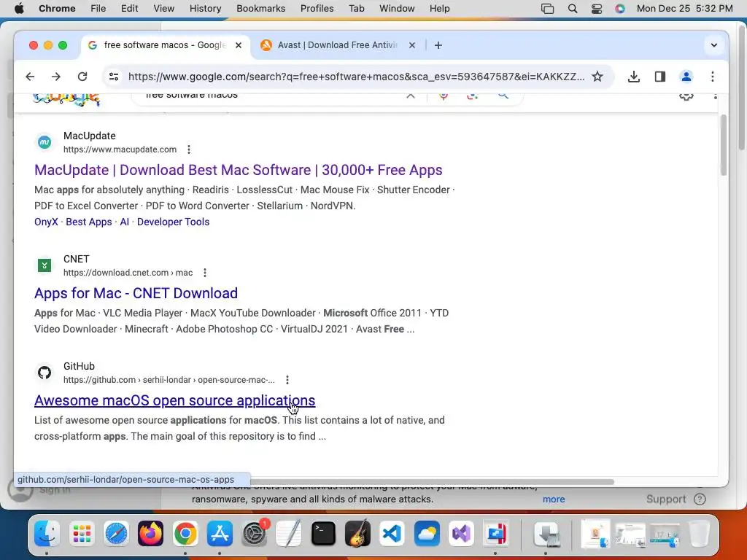Click the macupdate.com URL text
The width and height of the screenshot is (747, 560).
(120, 149)
